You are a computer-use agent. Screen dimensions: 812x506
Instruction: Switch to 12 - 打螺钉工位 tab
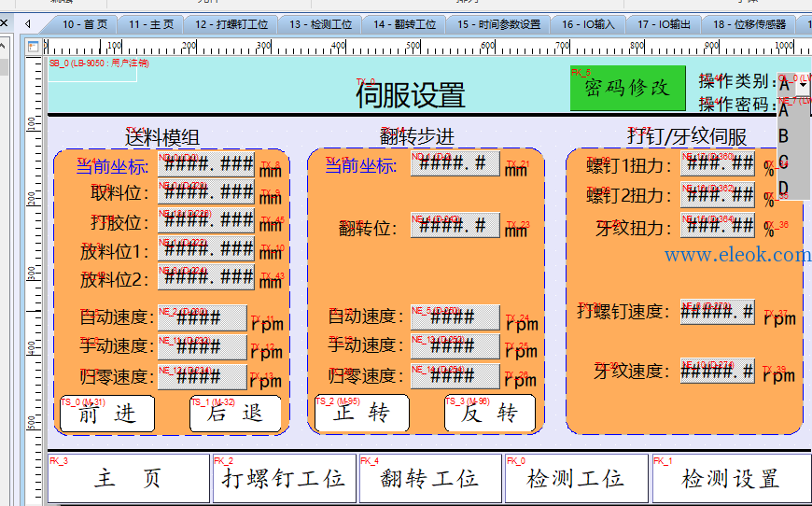[x=231, y=24]
